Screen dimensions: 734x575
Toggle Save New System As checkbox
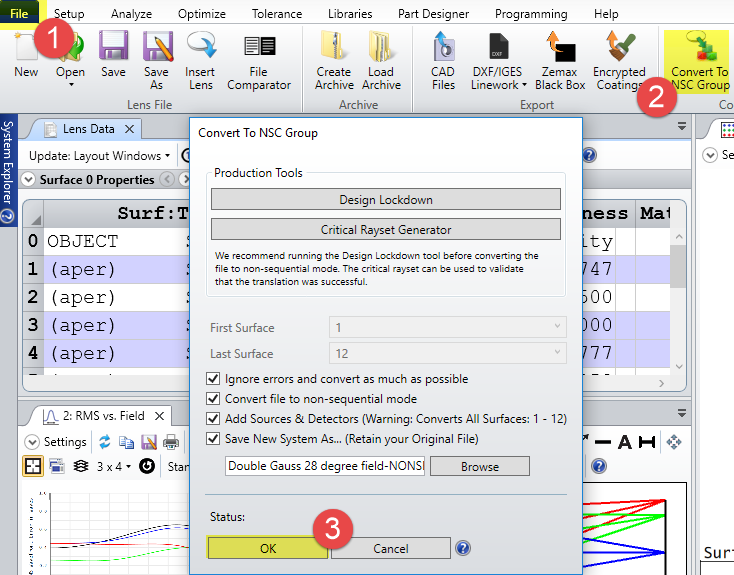click(x=213, y=439)
